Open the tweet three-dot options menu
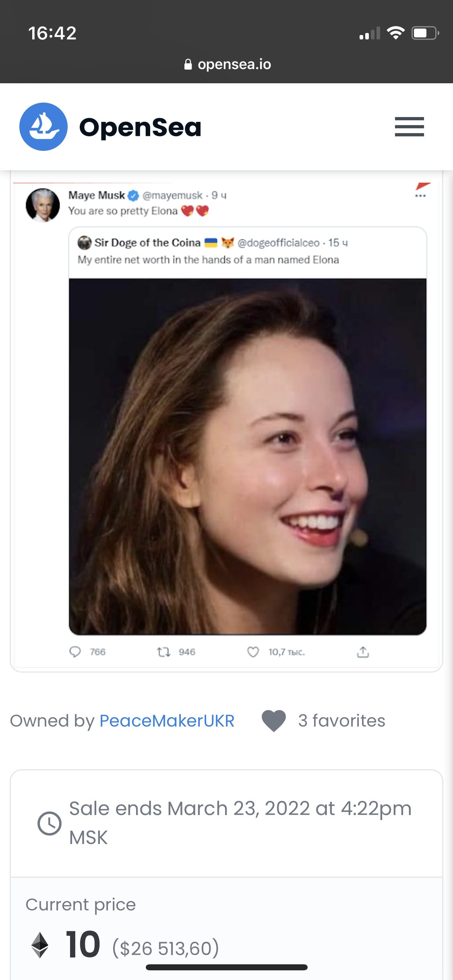 420,196
